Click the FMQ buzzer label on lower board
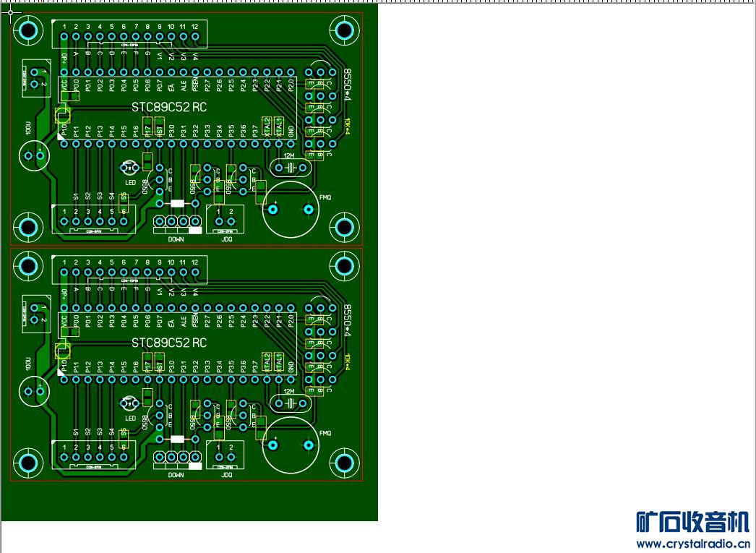This screenshot has height=553, width=756. tap(325, 433)
